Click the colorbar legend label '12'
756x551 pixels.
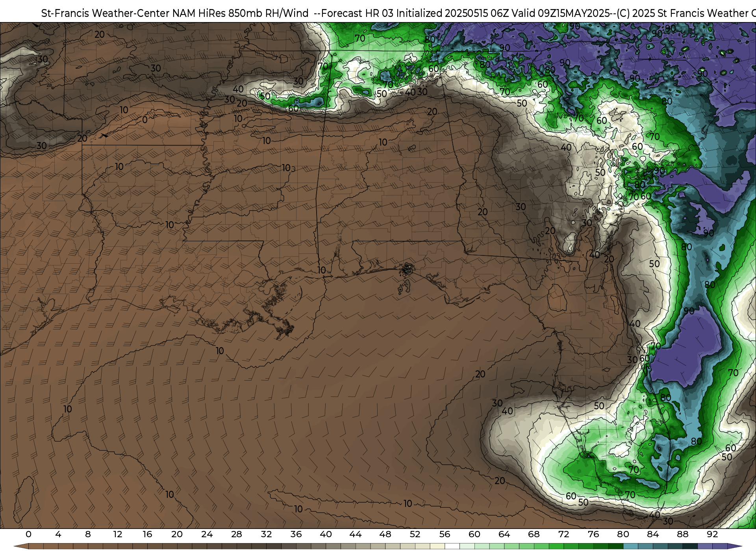click(118, 534)
